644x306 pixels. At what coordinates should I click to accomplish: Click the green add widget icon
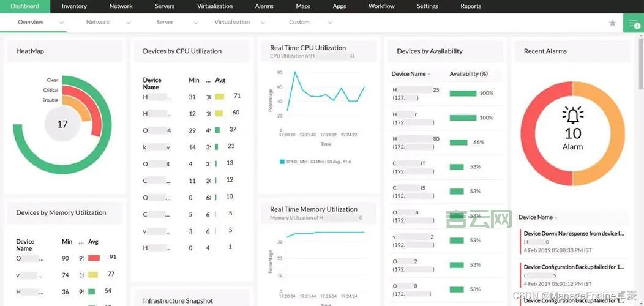coord(633,23)
